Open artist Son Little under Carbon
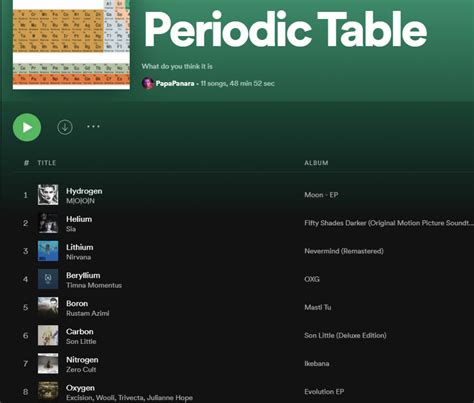This screenshot has width=474, height=403. [81, 341]
